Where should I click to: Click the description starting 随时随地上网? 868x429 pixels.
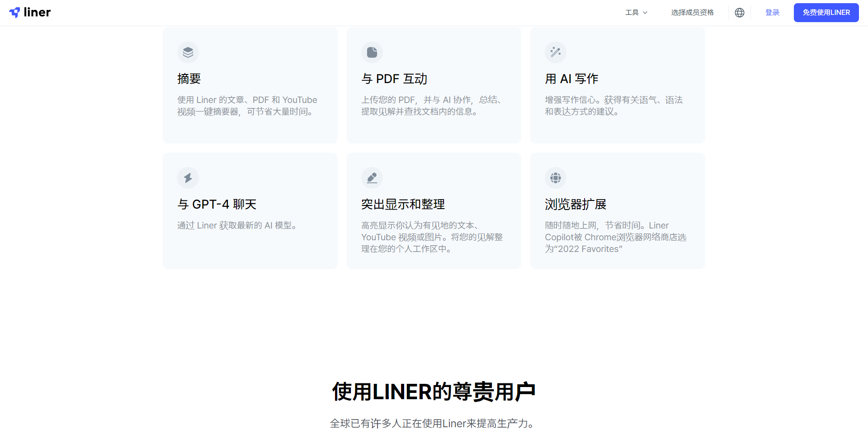click(x=616, y=237)
